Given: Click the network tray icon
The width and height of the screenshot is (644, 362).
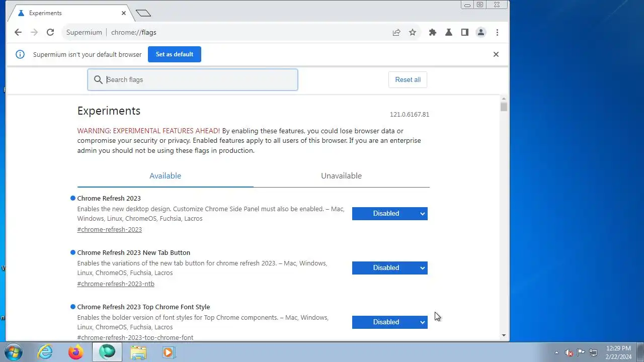Looking at the screenshot, I should pyautogui.click(x=594, y=352).
